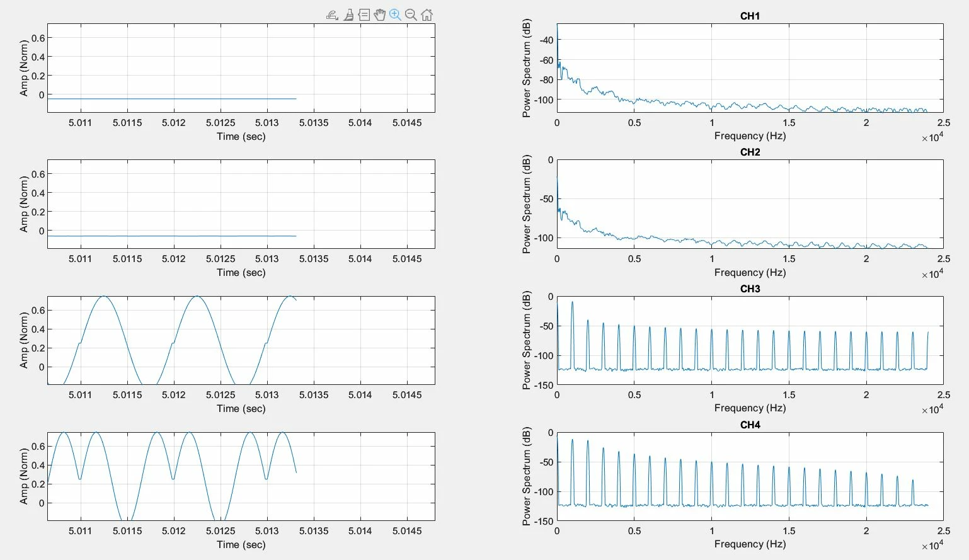Screen dimensions: 969x560
Task: Select the Zoom Out magnifier tool
Action: 411,14
